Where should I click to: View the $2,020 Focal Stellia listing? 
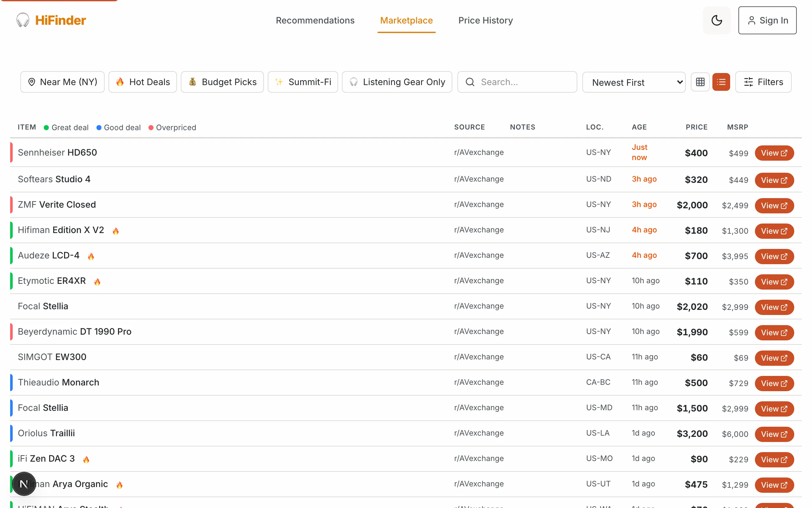tap(774, 307)
